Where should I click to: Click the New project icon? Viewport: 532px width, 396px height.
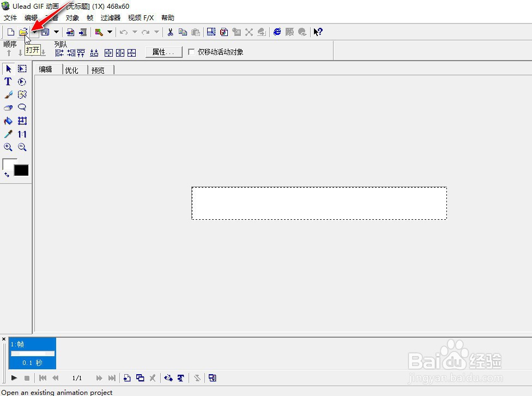click(x=10, y=32)
